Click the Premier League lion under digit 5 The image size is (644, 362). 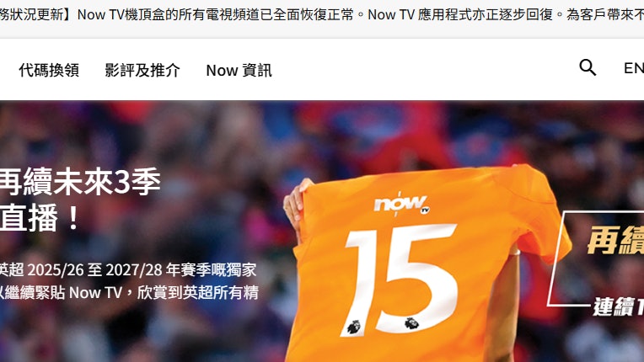pyautogui.click(x=411, y=323)
